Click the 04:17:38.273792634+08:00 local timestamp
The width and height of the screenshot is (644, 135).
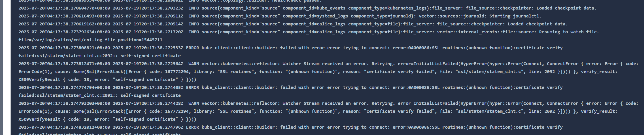pyautogui.click(x=64, y=32)
